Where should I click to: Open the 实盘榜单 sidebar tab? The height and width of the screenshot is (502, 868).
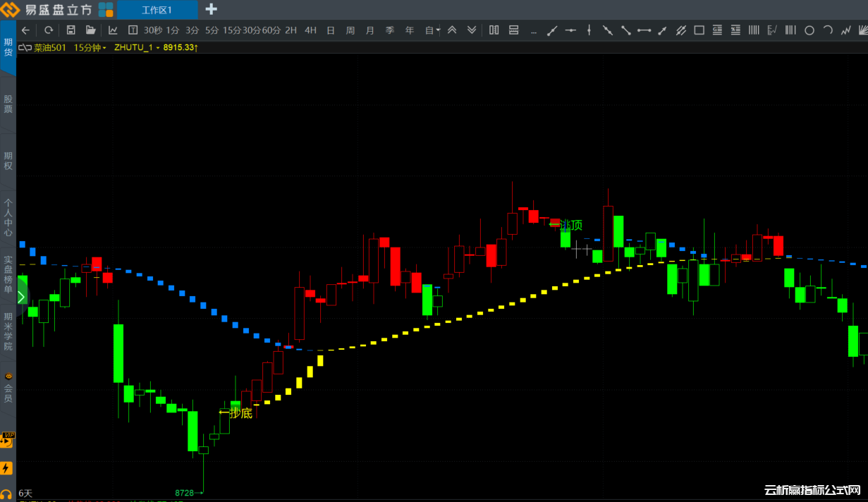click(x=8, y=275)
